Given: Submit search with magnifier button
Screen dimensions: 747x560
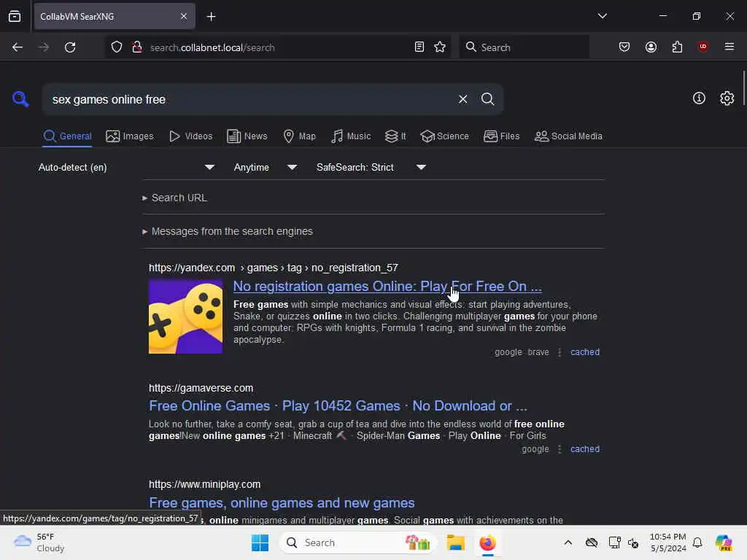Looking at the screenshot, I should point(487,99).
